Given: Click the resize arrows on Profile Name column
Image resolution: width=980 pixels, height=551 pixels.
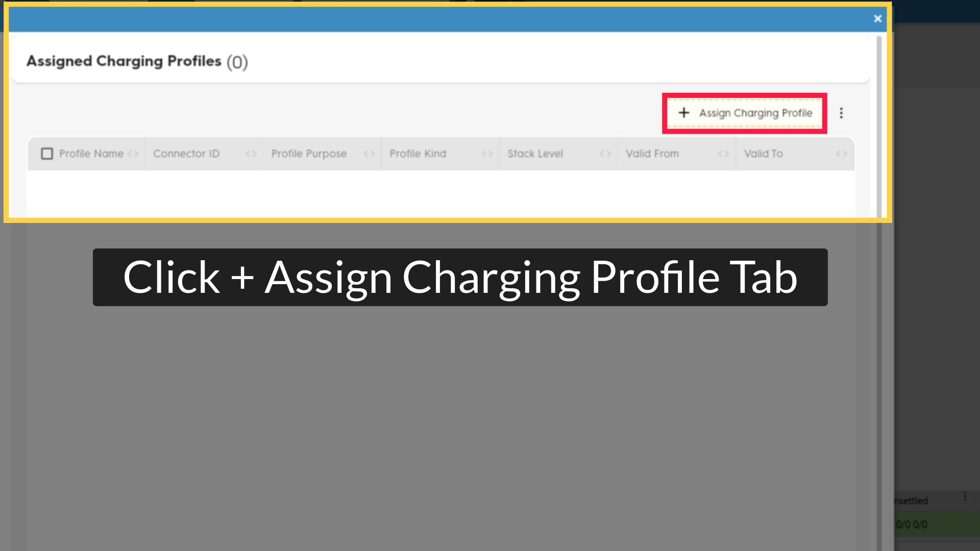Looking at the screenshot, I should [133, 154].
